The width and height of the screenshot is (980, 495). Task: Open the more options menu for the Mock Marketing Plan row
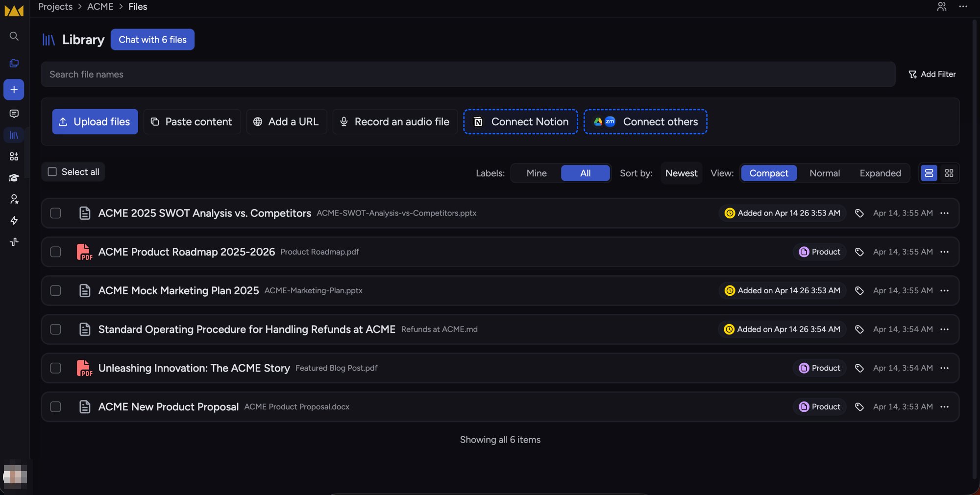tap(945, 291)
